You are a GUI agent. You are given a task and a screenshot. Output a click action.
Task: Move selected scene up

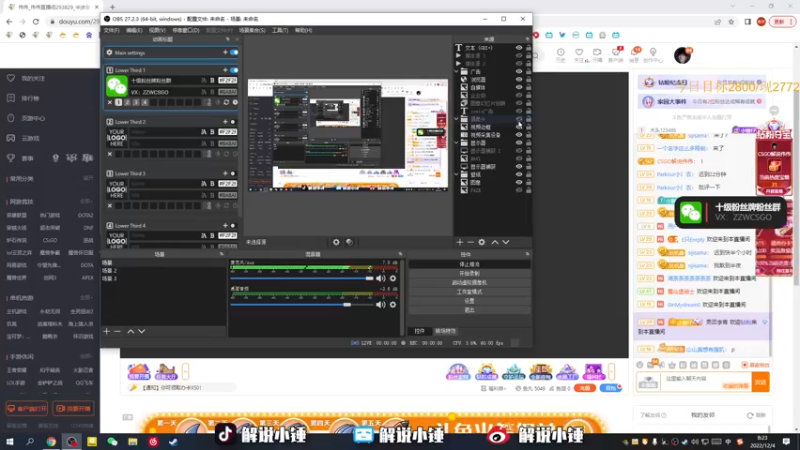click(x=131, y=331)
